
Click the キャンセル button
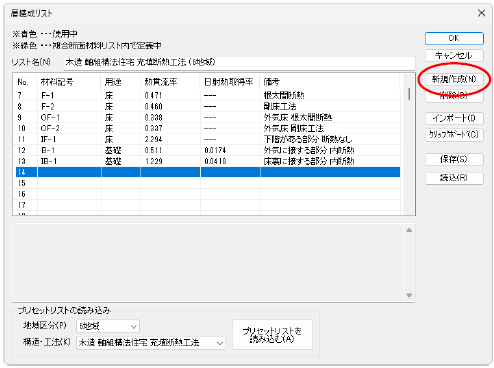pyautogui.click(x=454, y=55)
